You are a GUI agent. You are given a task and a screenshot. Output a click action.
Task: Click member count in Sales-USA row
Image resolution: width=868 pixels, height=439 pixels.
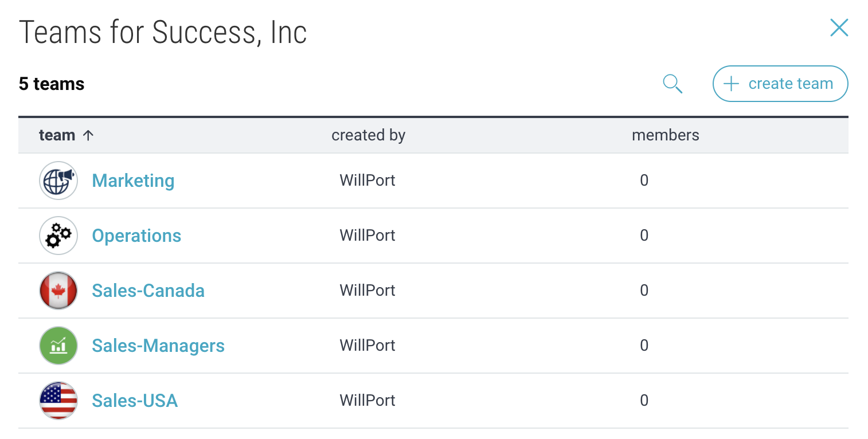pyautogui.click(x=644, y=401)
